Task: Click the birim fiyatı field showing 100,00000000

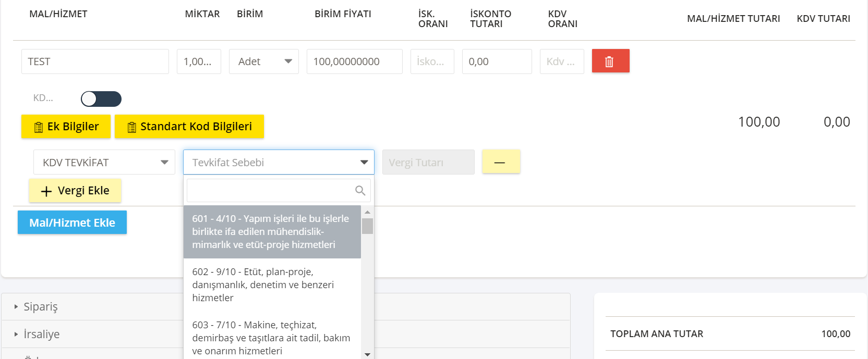Action: click(355, 61)
